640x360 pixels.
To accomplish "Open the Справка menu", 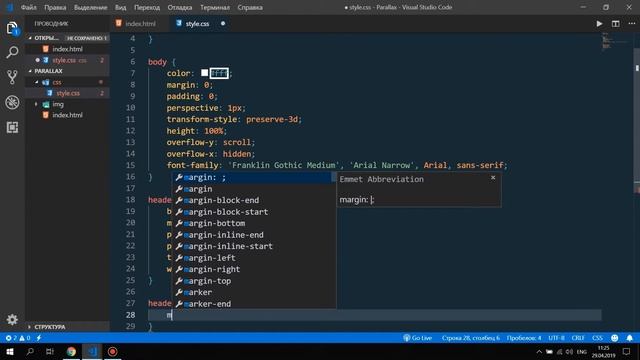I will point(250,7).
